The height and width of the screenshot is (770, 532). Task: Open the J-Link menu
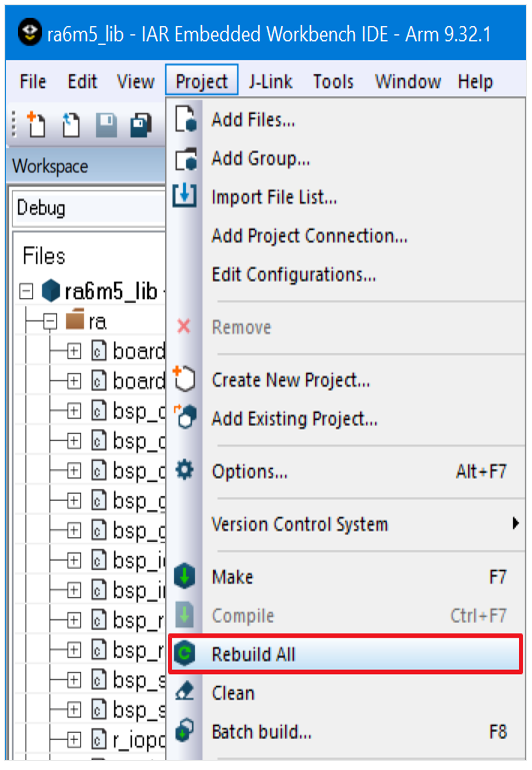[270, 81]
